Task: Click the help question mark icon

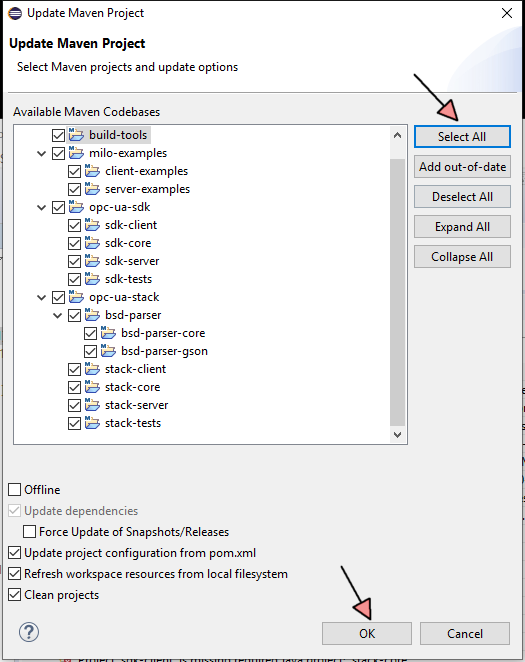Action: click(x=29, y=632)
